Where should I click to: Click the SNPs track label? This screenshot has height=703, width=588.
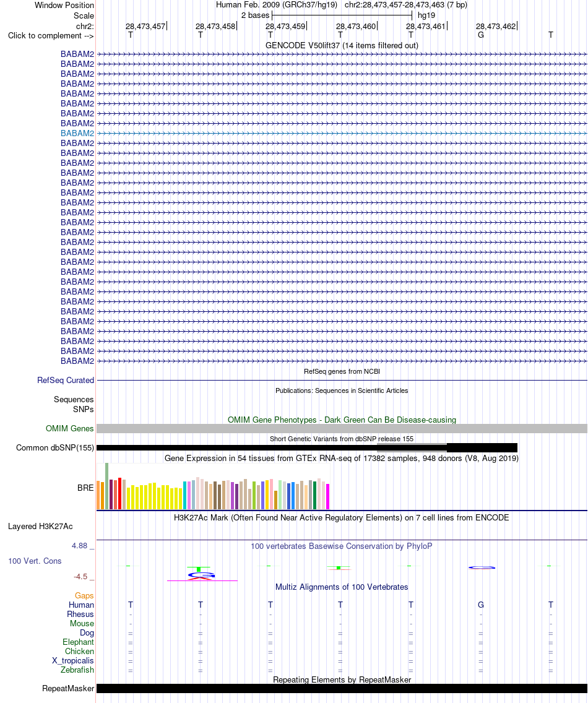coord(83,409)
